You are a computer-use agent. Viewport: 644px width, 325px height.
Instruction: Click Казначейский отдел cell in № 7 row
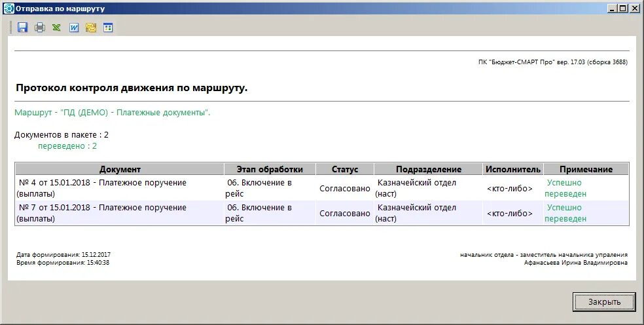click(x=429, y=213)
